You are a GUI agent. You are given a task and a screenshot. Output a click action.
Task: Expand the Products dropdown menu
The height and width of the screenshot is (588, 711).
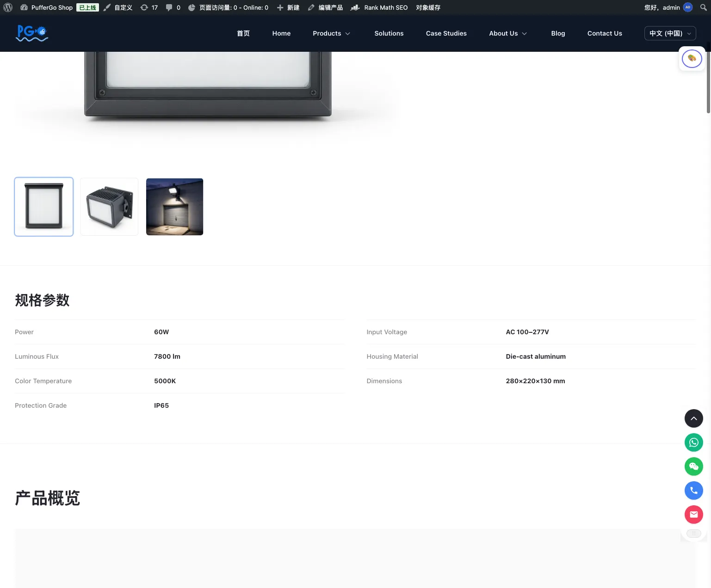[x=332, y=33]
